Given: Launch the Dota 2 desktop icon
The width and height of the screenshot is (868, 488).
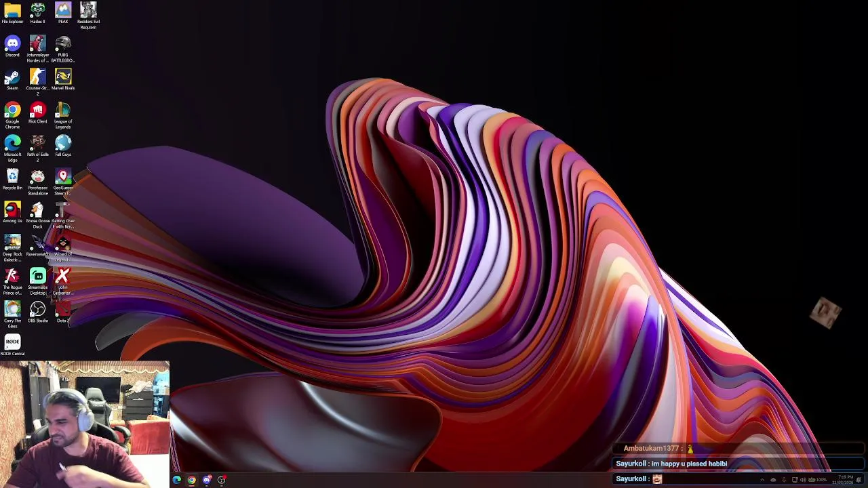Looking at the screenshot, I should (x=63, y=312).
